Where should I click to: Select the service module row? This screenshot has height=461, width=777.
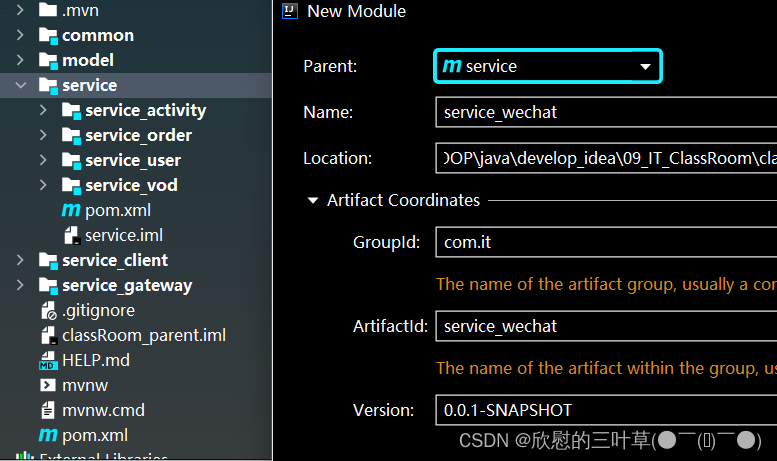pyautogui.click(x=136, y=85)
